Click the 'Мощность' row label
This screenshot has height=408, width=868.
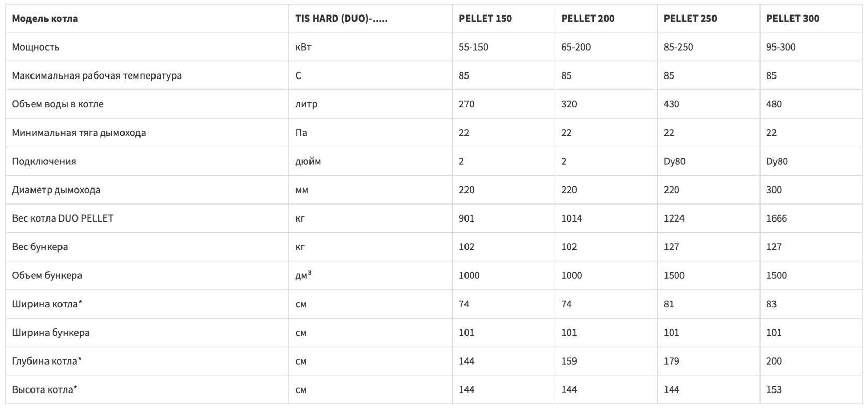pos(36,47)
